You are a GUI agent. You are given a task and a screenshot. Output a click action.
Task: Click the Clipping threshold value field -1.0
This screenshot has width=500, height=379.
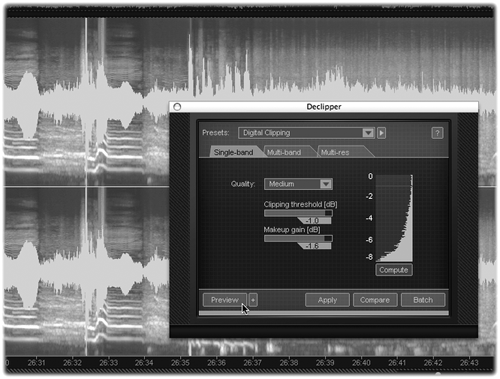click(314, 221)
